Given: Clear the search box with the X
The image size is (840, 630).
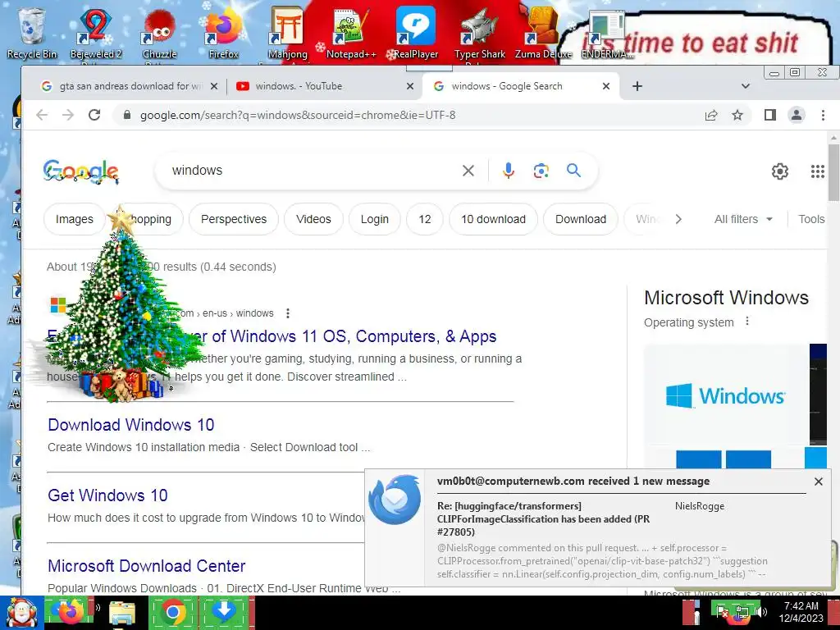Looking at the screenshot, I should coord(468,171).
